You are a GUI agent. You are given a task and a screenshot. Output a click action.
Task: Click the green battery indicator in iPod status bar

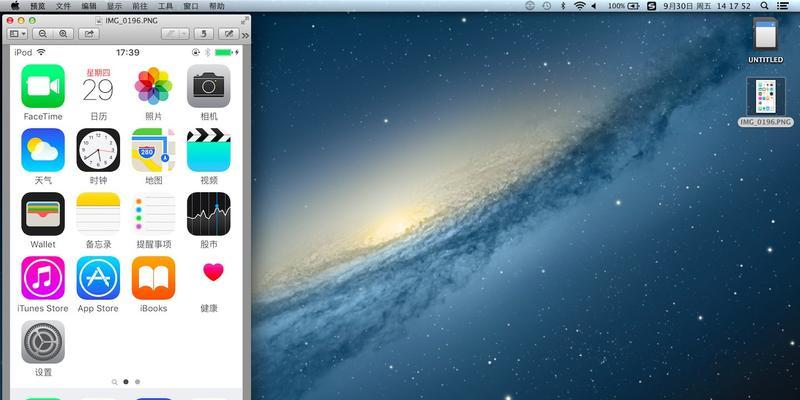pyautogui.click(x=224, y=53)
